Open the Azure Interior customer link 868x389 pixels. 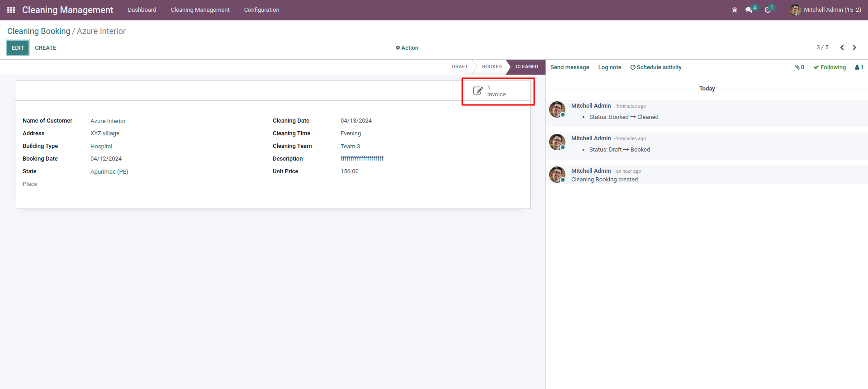108,121
